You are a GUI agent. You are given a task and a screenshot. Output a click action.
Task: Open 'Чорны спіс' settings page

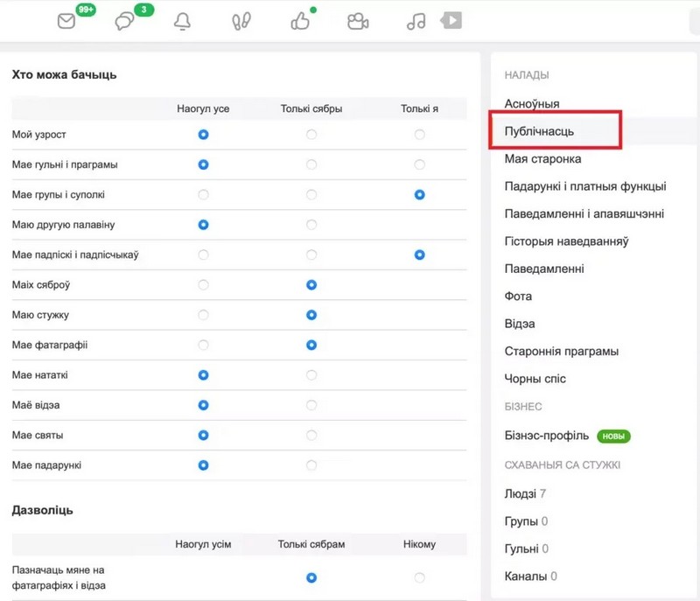535,379
